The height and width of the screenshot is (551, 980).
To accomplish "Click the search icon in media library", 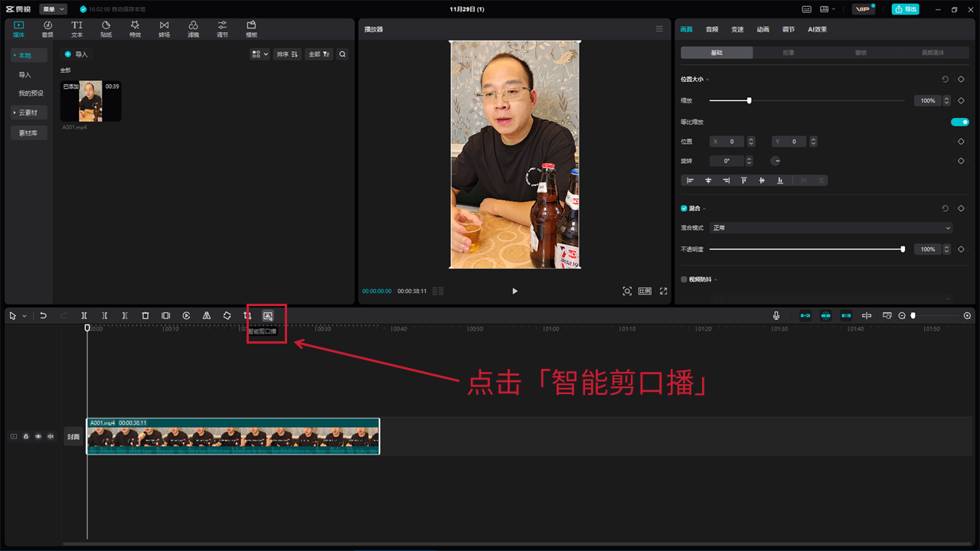I will tap(342, 54).
